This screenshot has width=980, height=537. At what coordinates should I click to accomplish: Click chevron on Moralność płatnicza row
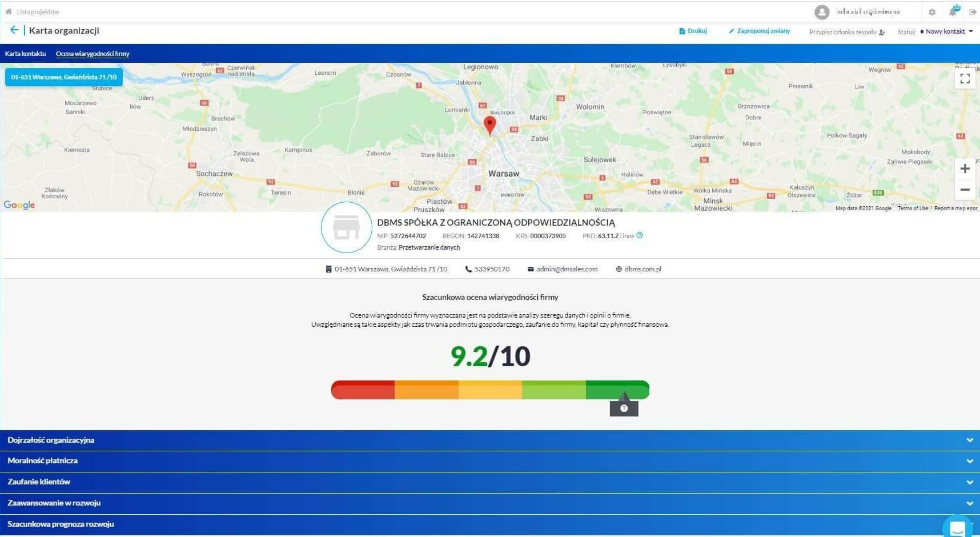(969, 461)
